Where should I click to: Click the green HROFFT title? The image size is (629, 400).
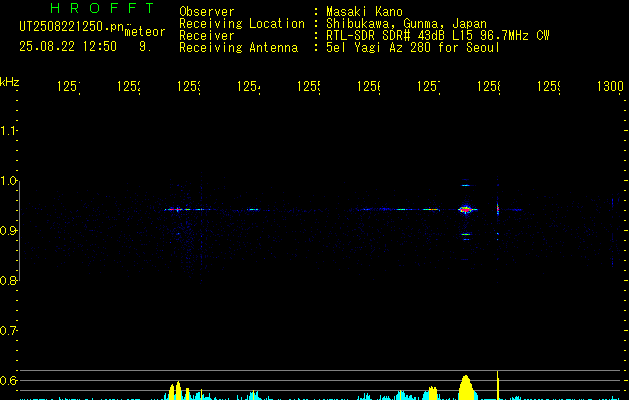[x=103, y=8]
